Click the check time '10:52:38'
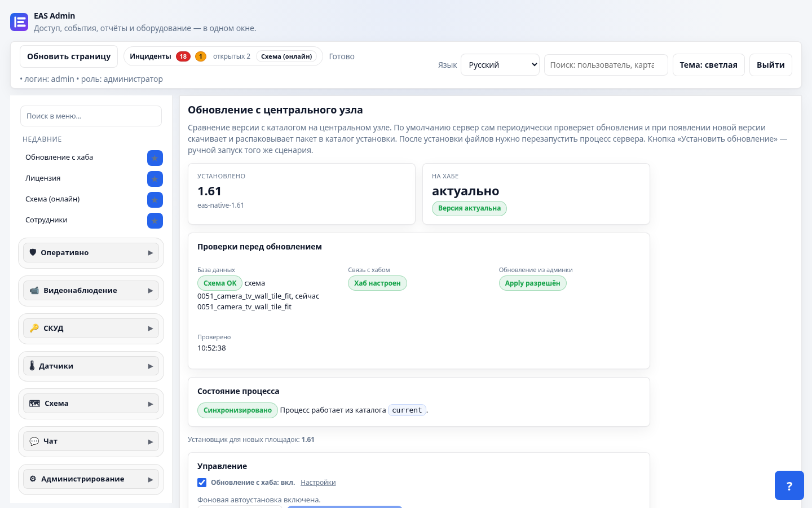The height and width of the screenshot is (508, 812). coord(211,348)
